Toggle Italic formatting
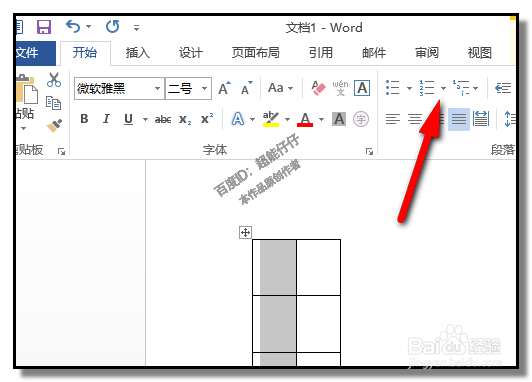The width and height of the screenshot is (532, 382). [106, 119]
